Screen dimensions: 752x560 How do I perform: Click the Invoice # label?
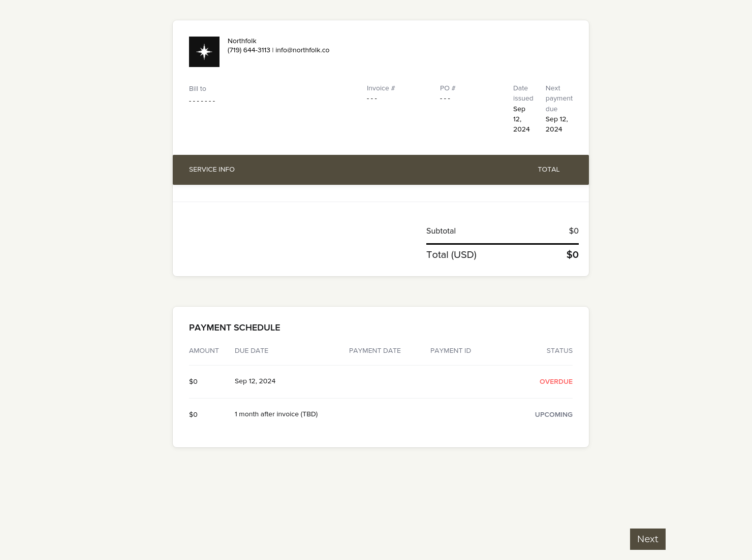(381, 88)
